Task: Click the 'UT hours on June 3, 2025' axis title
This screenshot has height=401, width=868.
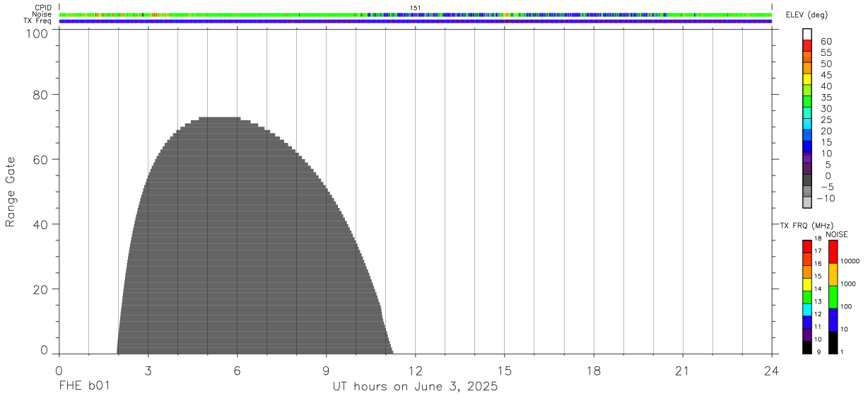Action: click(416, 387)
